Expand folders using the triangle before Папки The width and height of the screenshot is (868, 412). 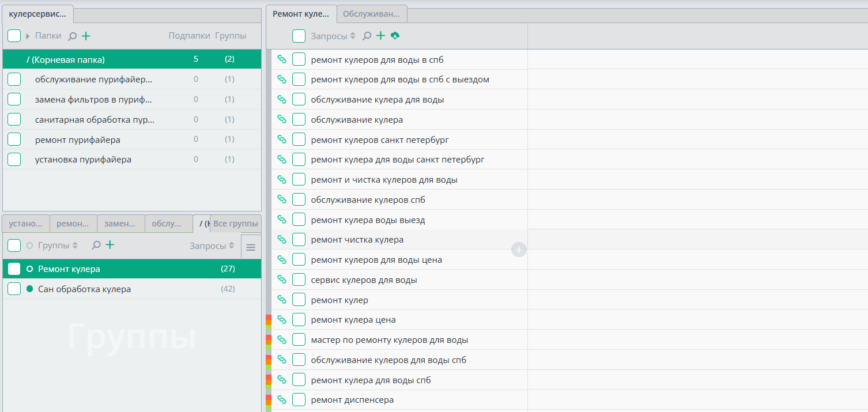pyautogui.click(x=28, y=36)
